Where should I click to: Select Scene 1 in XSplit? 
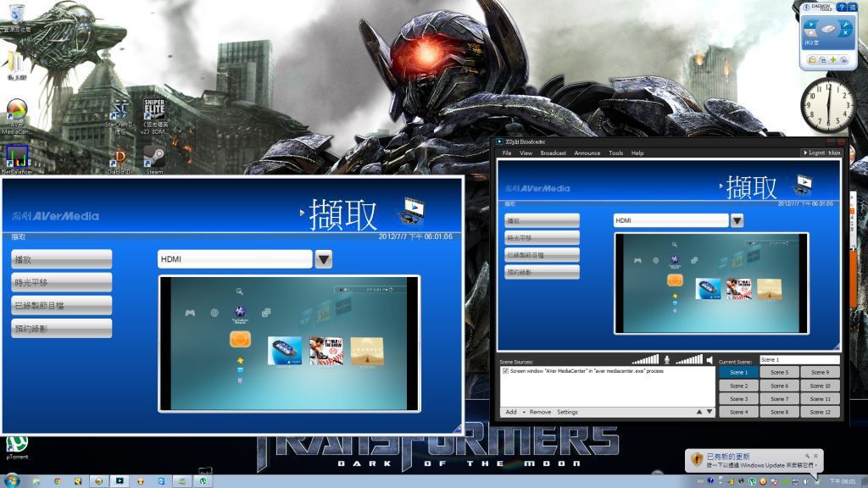(x=738, y=373)
